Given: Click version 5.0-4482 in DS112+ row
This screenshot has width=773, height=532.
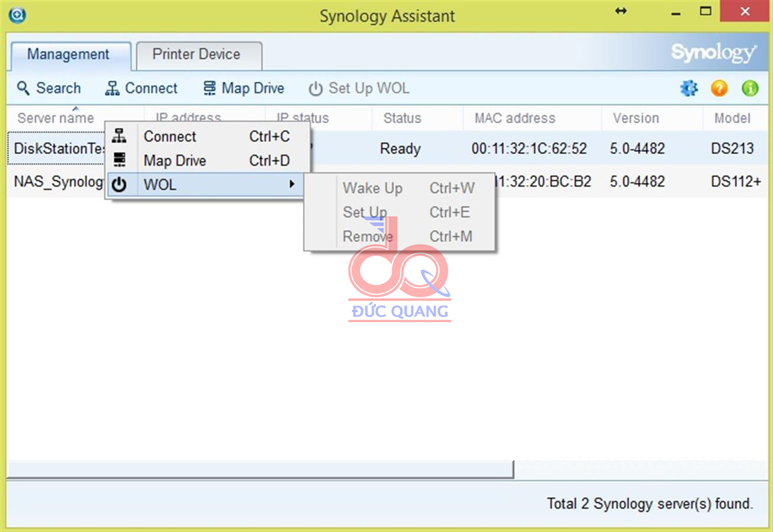Looking at the screenshot, I should click(638, 181).
